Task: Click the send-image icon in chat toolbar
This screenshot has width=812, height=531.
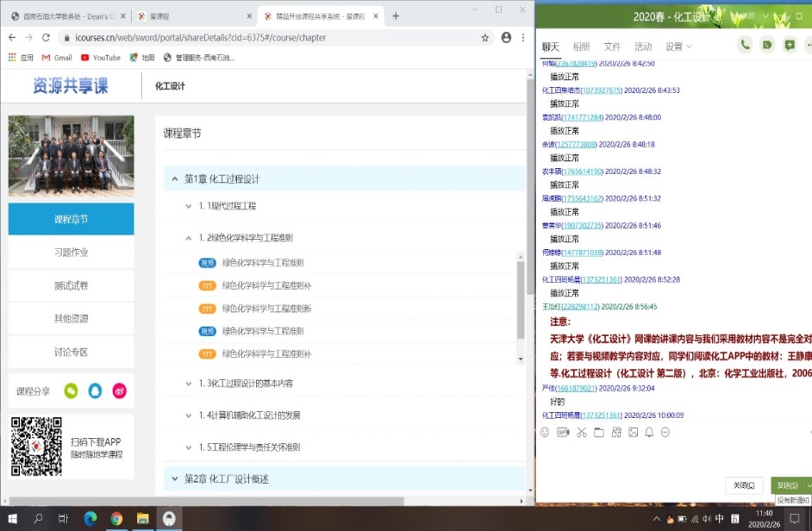Action: pyautogui.click(x=633, y=432)
